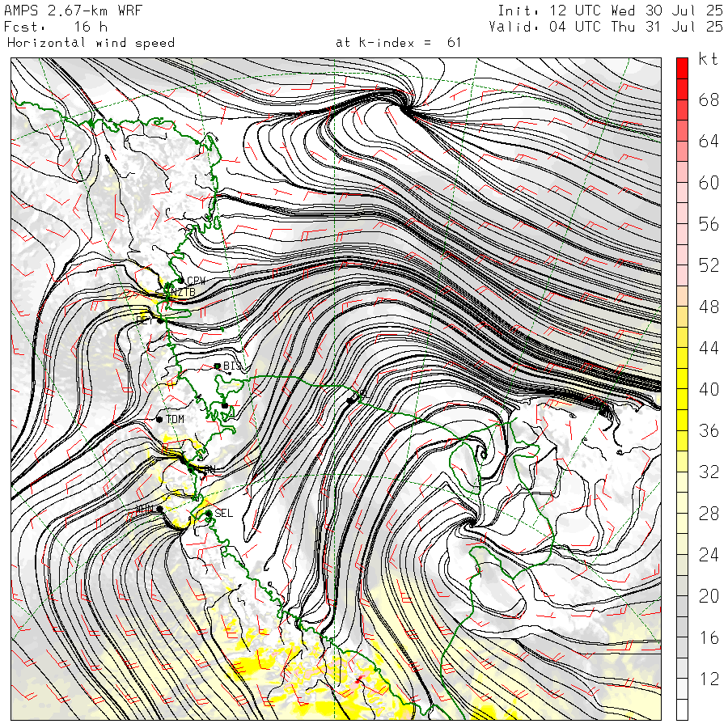Click the "Valid: 04 UTC Thu 31 Jul 25" line

pyautogui.click(x=605, y=27)
